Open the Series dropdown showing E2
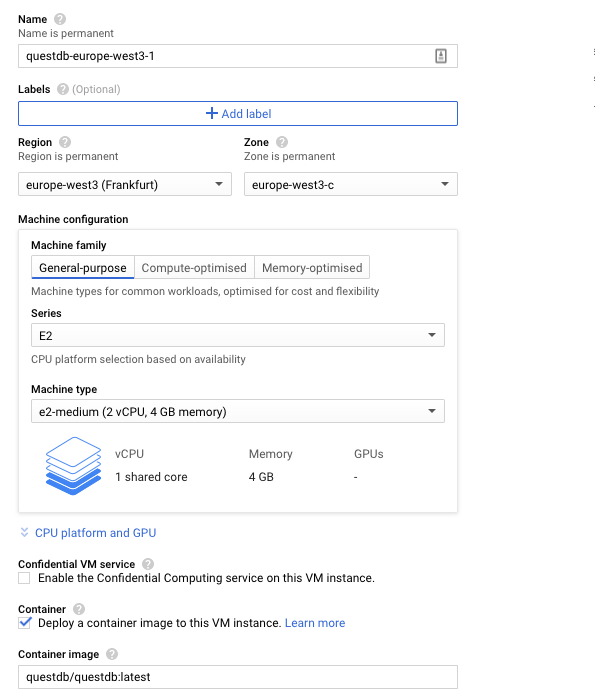 pos(238,335)
